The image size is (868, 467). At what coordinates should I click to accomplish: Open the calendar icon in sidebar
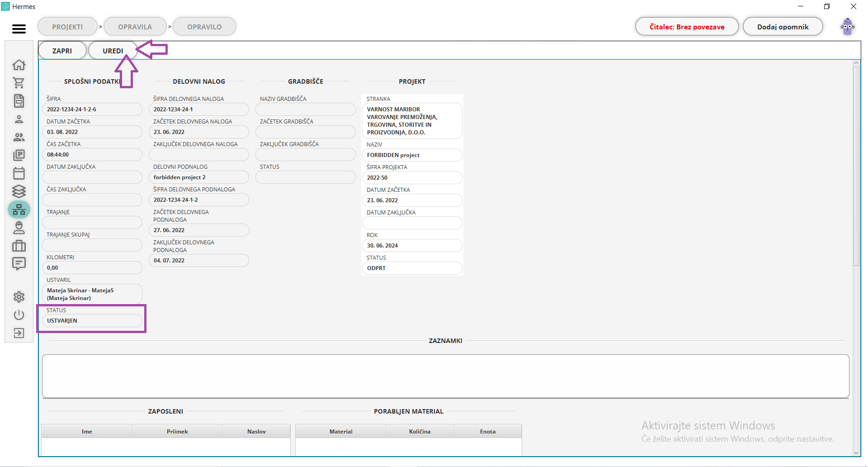tap(19, 173)
